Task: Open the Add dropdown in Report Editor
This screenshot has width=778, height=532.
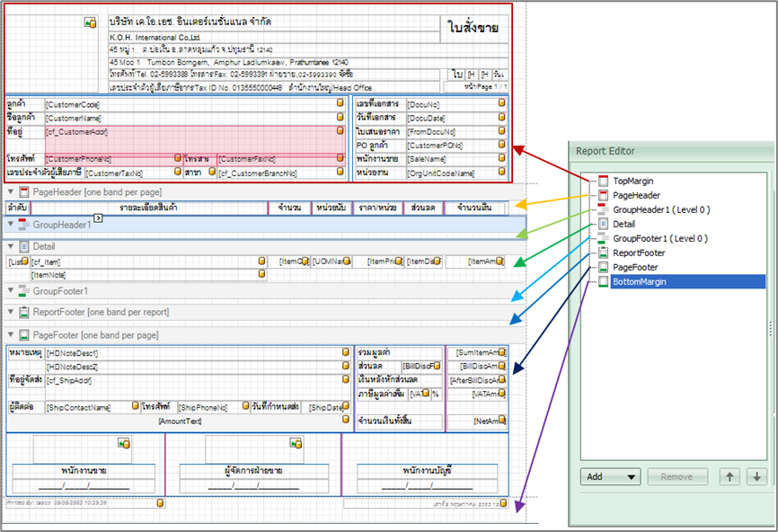Action: [x=609, y=476]
